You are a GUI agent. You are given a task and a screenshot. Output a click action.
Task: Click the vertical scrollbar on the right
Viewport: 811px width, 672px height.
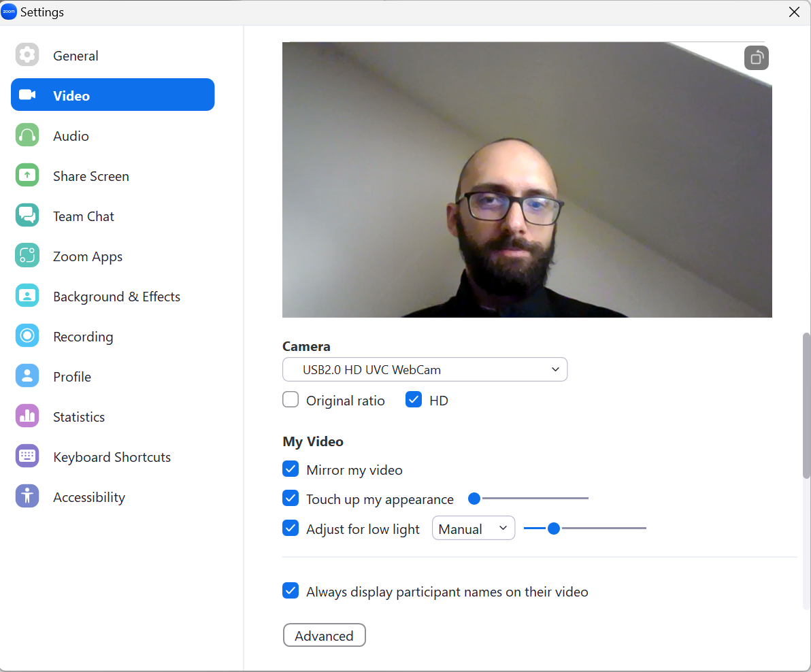[806, 406]
